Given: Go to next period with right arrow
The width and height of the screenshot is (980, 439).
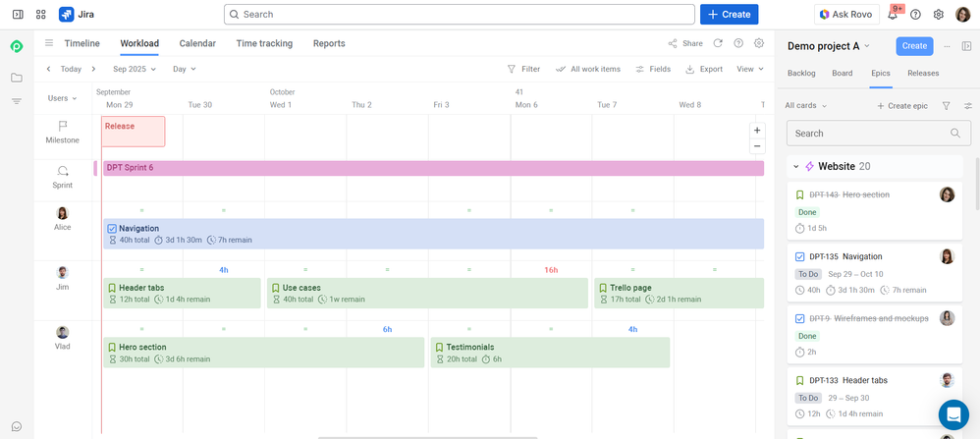Looking at the screenshot, I should [x=93, y=70].
